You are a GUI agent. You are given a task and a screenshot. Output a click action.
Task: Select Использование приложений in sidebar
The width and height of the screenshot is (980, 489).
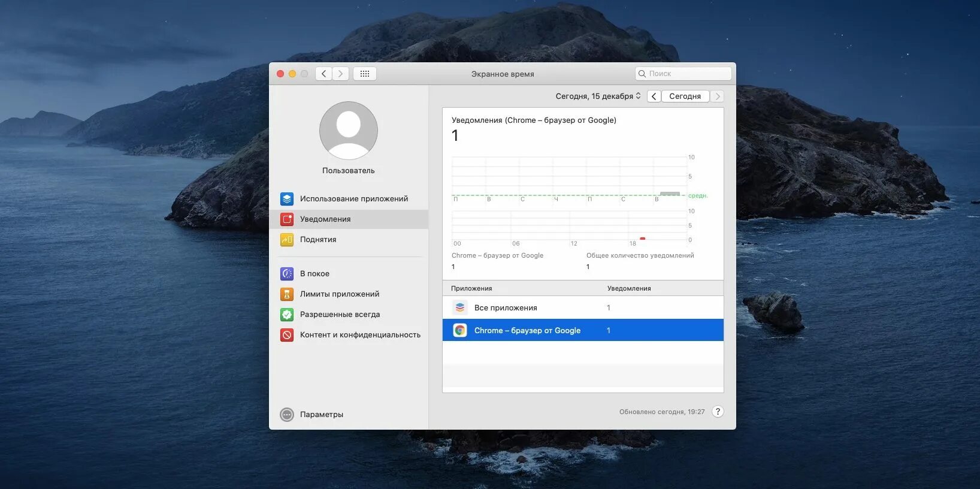coord(354,198)
